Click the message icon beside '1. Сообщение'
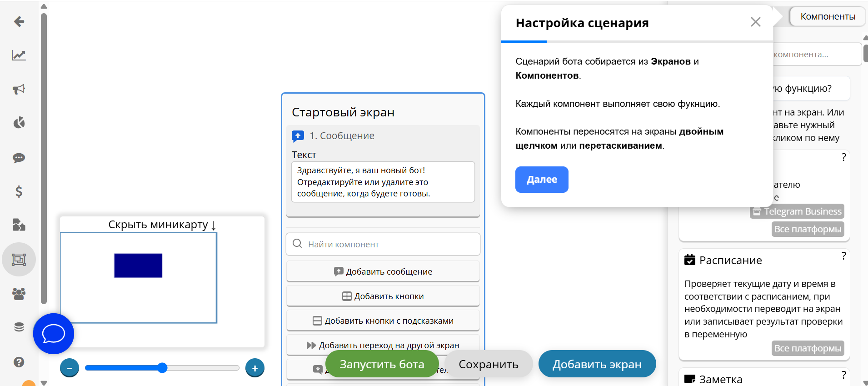This screenshot has width=868, height=386. pyautogui.click(x=298, y=136)
